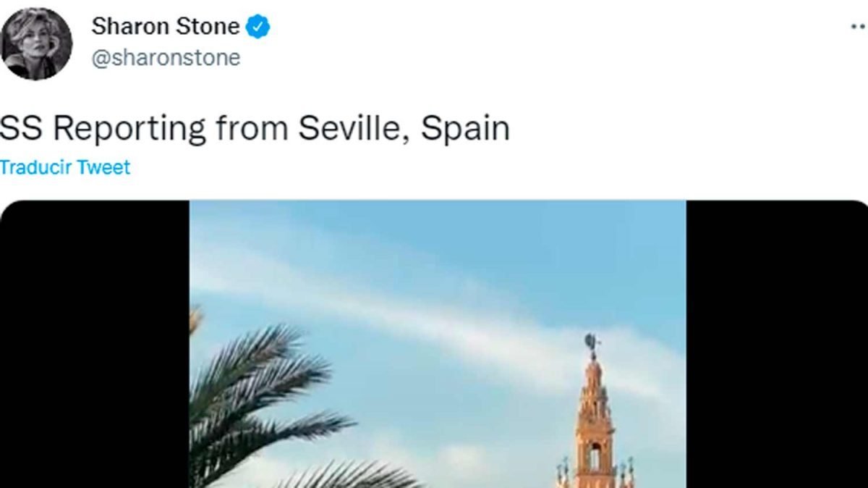Click the weathervane atop the tower
Viewport: 868px width, 488px height.
click(x=593, y=343)
